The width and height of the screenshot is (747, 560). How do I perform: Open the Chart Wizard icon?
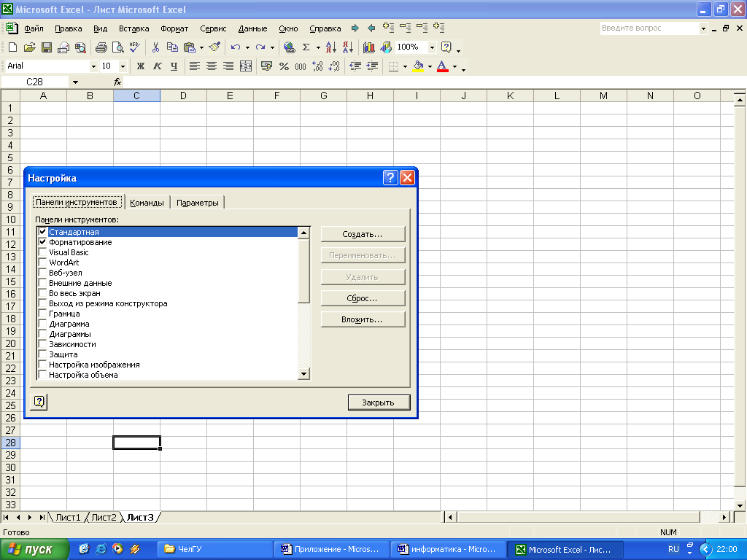[368, 47]
